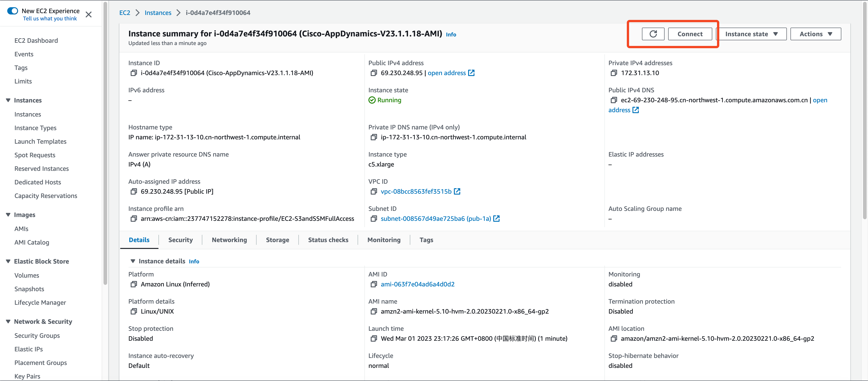Open vpc-08bcc8563fef3515b link
The height and width of the screenshot is (381, 868).
click(416, 191)
